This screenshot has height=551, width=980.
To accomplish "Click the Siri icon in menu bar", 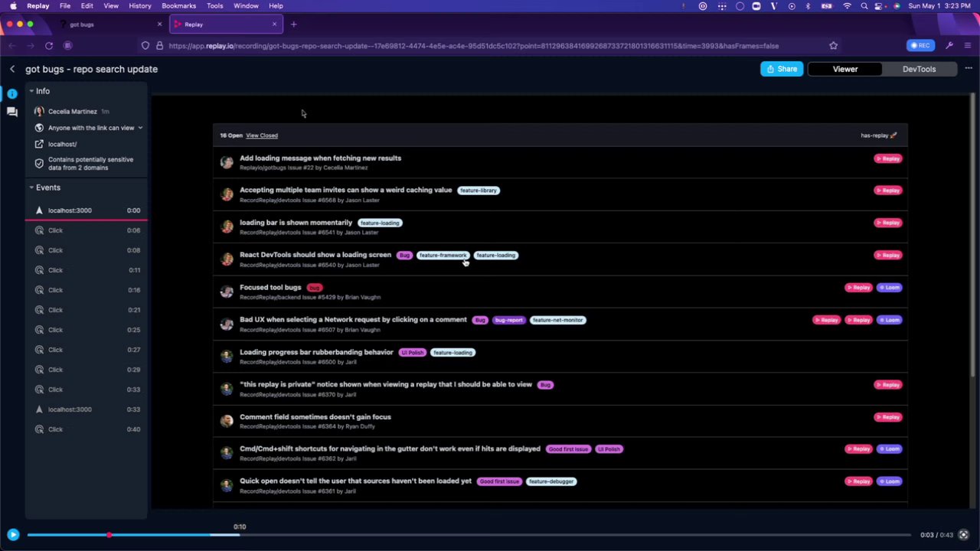I will coord(897,6).
